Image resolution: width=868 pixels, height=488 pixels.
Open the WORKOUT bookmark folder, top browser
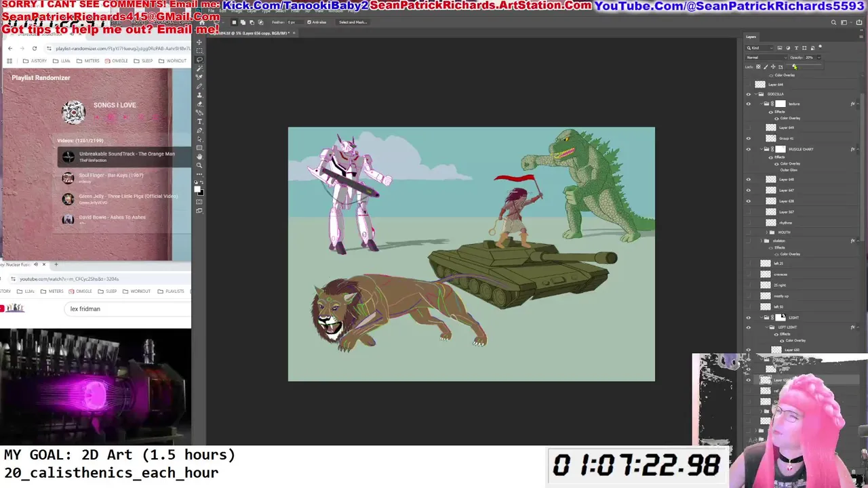coord(172,61)
